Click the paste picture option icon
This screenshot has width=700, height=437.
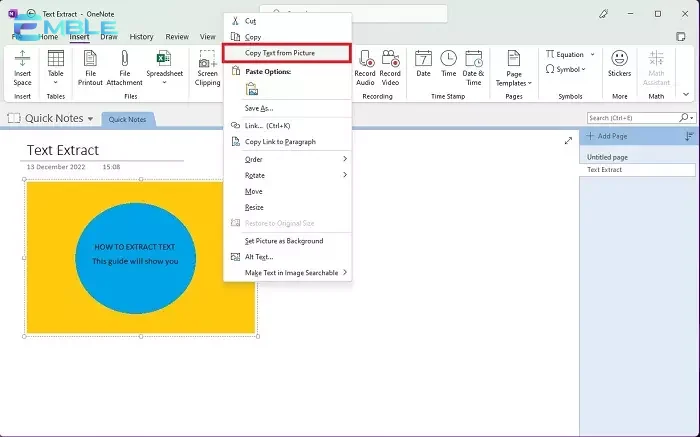(252, 89)
